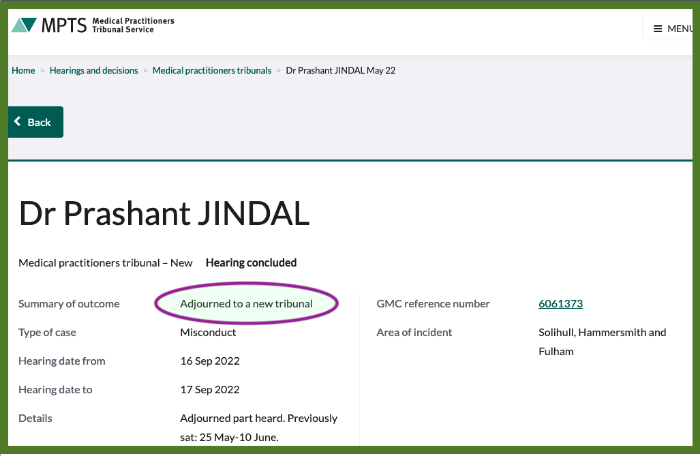Click 'Dr Prashant JINDAL May 22' breadcrumb text
The height and width of the screenshot is (456, 700).
pyautogui.click(x=341, y=71)
